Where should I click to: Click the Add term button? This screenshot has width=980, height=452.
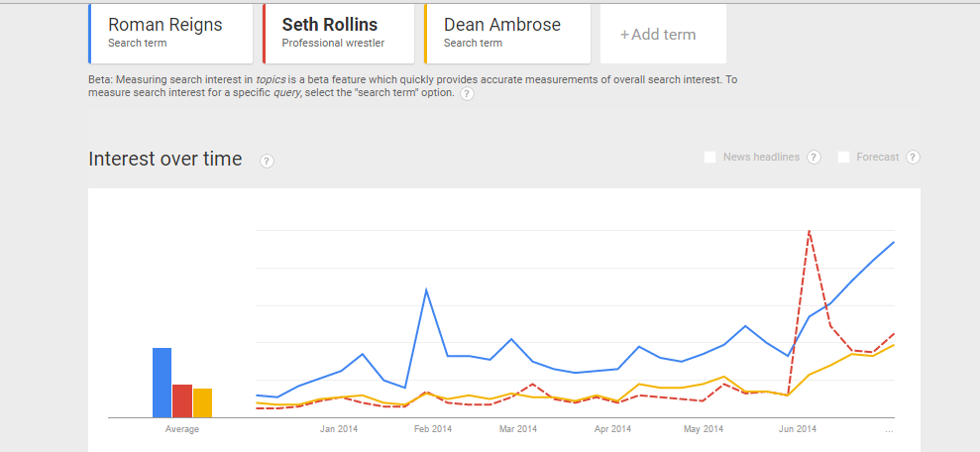[x=658, y=35]
